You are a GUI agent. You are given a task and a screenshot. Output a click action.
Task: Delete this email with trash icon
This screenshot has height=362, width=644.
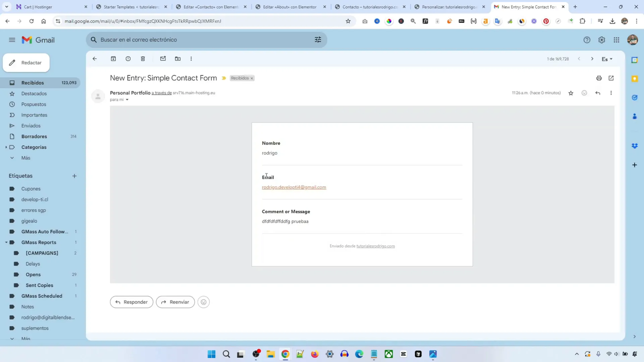pyautogui.click(x=142, y=59)
